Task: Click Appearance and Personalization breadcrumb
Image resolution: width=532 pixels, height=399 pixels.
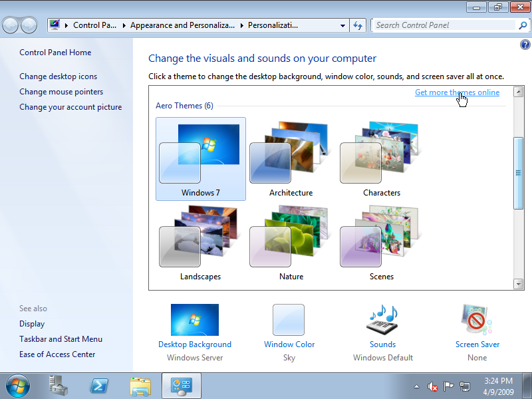Action: (x=182, y=25)
